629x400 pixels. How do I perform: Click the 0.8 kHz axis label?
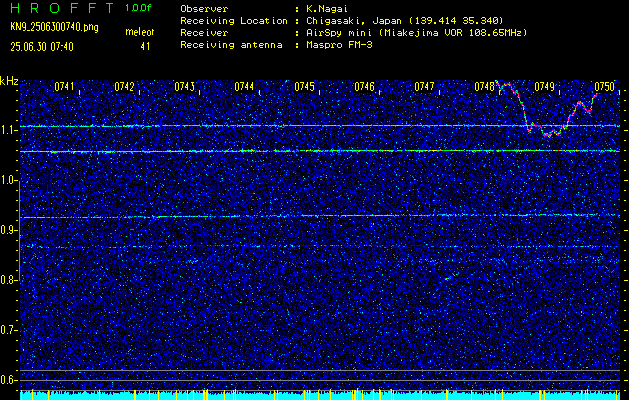coord(8,280)
